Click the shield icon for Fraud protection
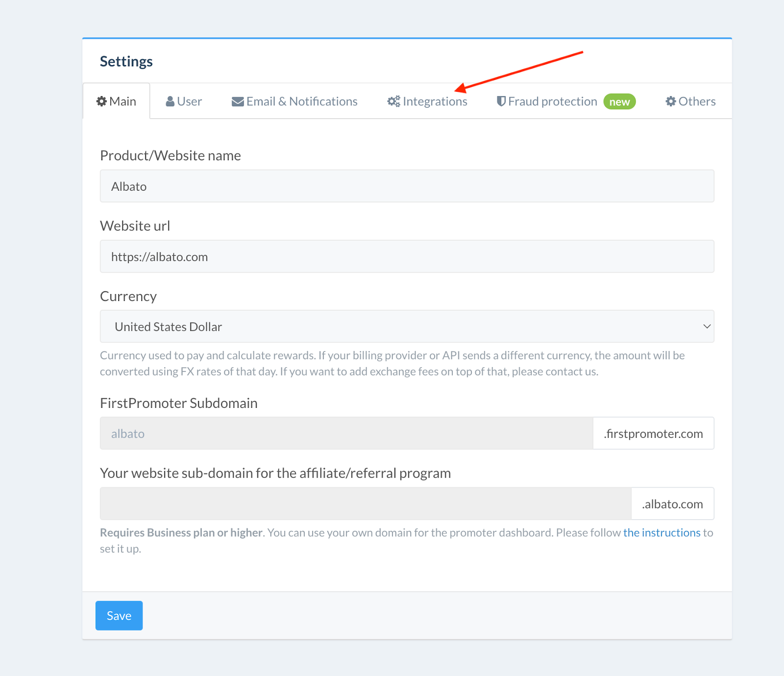 pos(501,101)
